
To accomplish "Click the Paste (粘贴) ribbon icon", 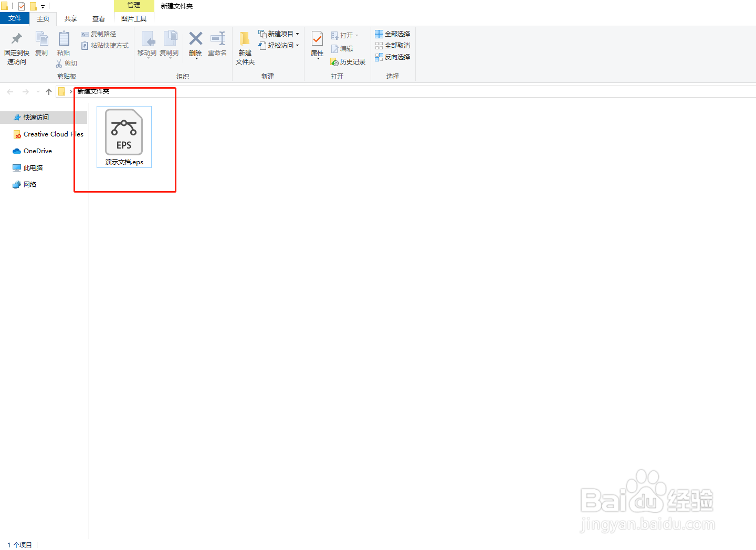I will [64, 39].
